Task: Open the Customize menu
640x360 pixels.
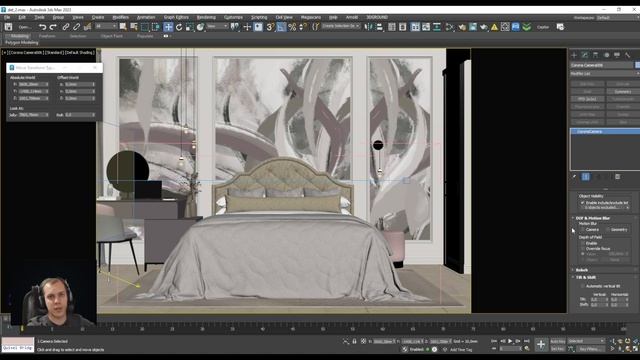Action: tap(233, 17)
